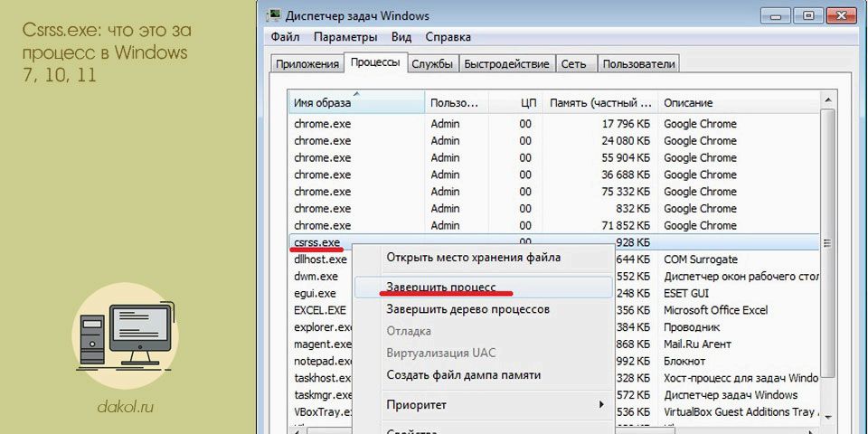The width and height of the screenshot is (868, 434).
Task: Open the Файл menu
Action: point(285,38)
